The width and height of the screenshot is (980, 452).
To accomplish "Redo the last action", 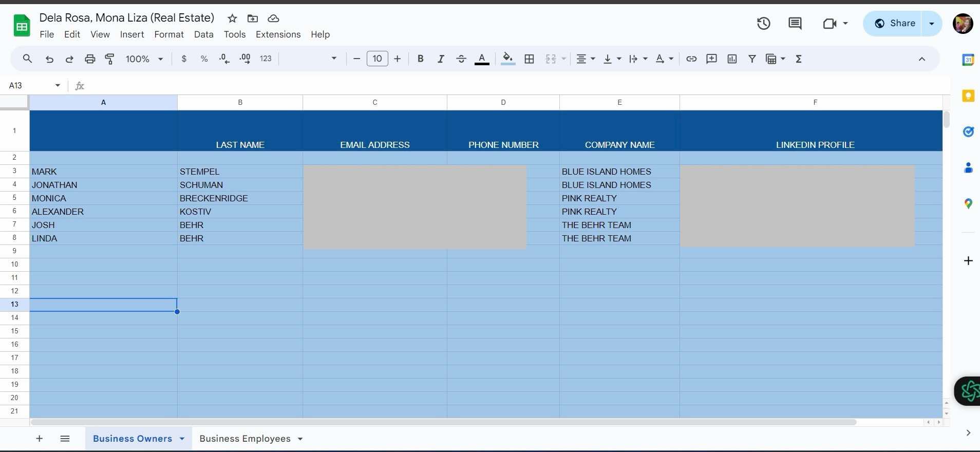I will [69, 59].
